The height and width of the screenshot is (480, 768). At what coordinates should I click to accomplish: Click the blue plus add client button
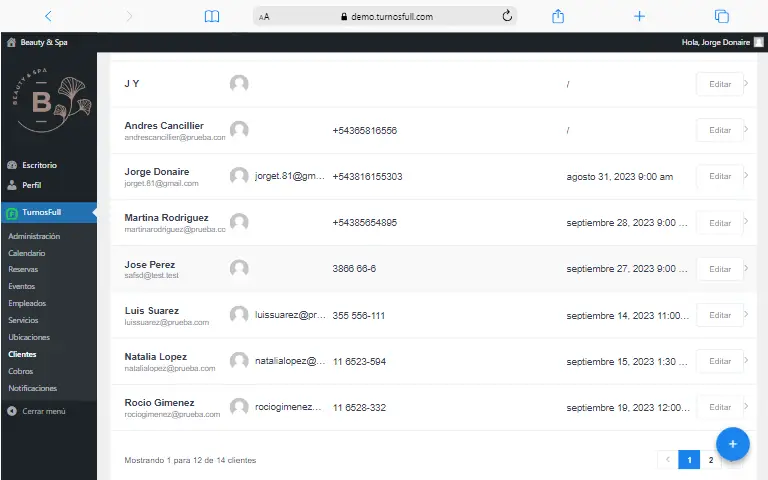pos(732,443)
